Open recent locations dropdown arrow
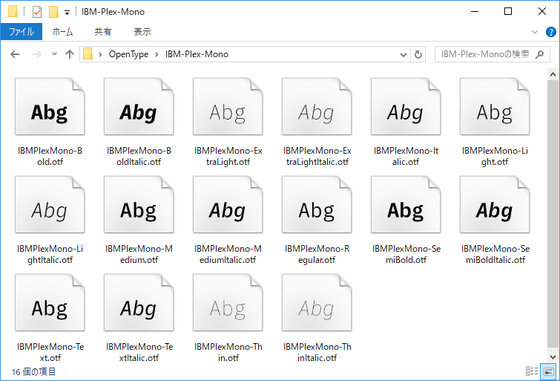560x381 pixels. coord(54,54)
